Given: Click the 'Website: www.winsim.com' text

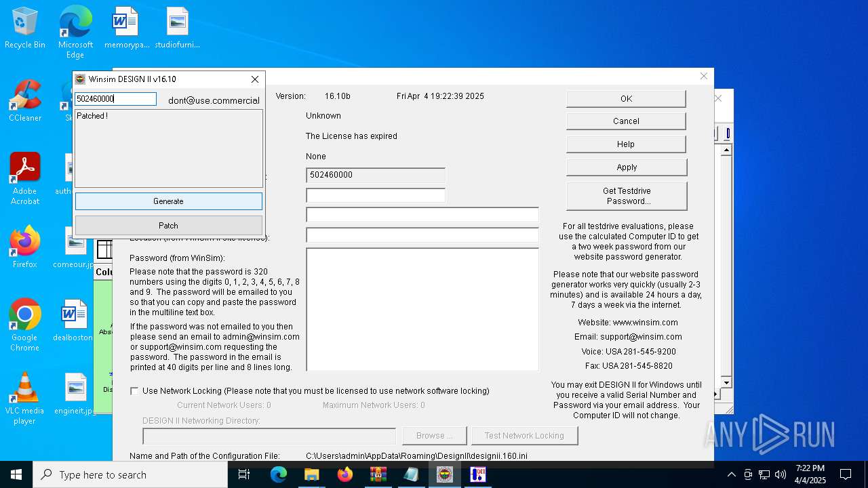Looking at the screenshot, I should pos(628,323).
